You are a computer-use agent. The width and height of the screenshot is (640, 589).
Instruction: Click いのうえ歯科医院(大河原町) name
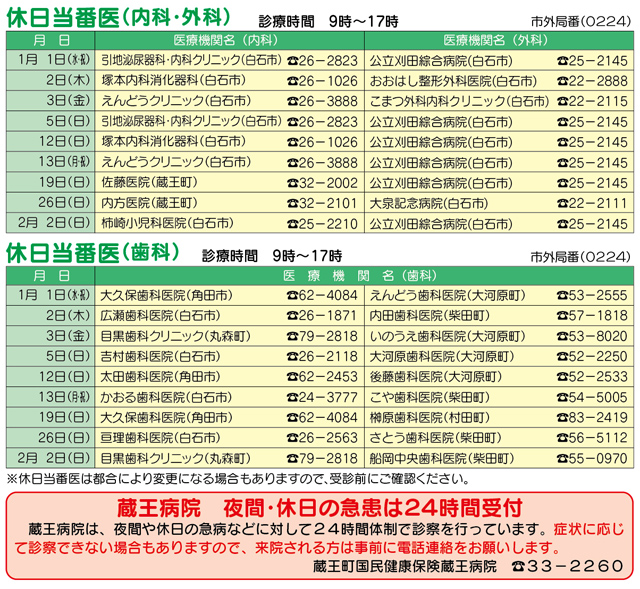click(x=447, y=336)
